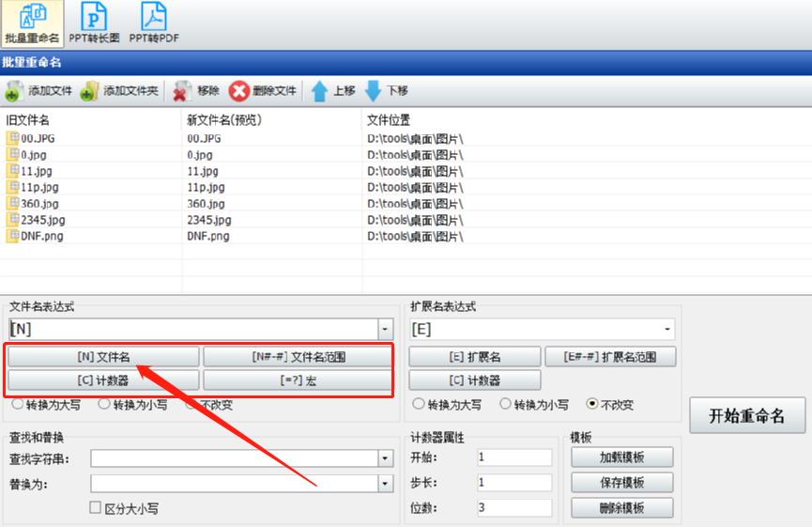812x527 pixels.
Task: Insert [E] 扩展名 token
Action: point(475,357)
